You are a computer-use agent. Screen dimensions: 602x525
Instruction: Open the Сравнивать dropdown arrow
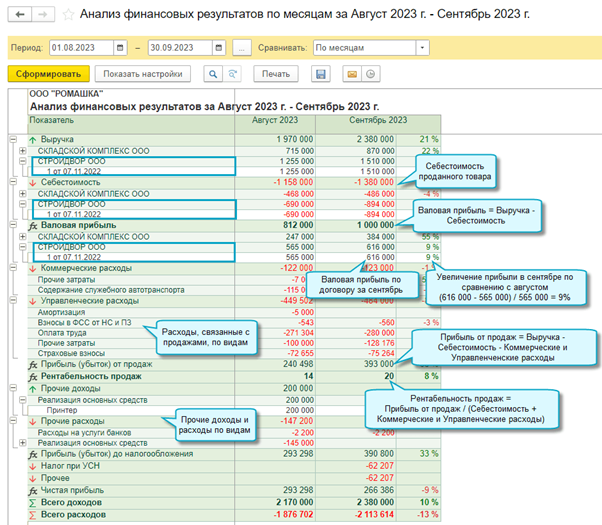click(422, 48)
